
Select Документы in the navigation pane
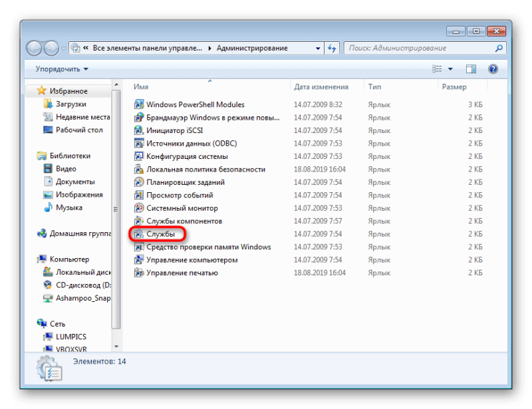coord(75,182)
